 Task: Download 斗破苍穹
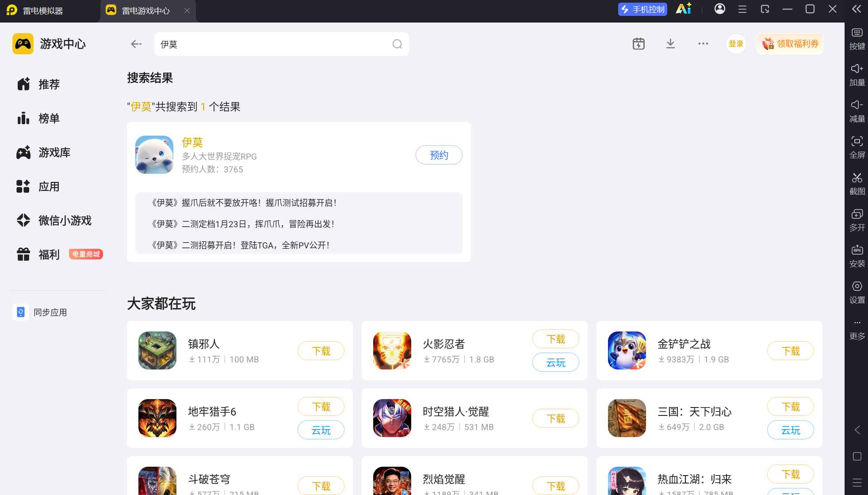pyautogui.click(x=321, y=486)
